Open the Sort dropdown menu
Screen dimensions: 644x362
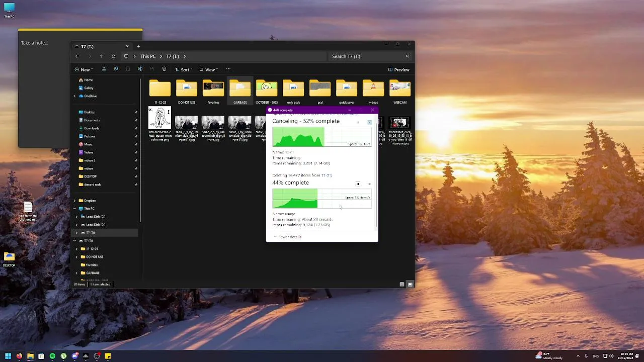tap(184, 70)
